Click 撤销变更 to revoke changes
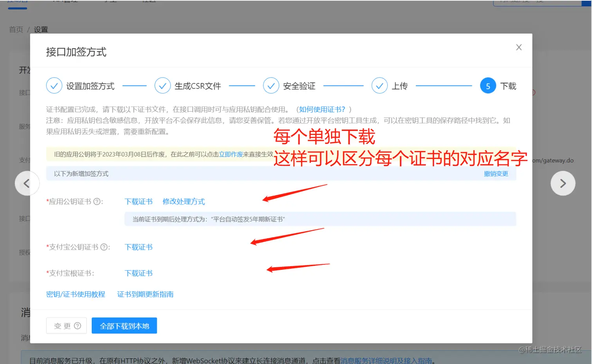This screenshot has height=364, width=592. [496, 174]
